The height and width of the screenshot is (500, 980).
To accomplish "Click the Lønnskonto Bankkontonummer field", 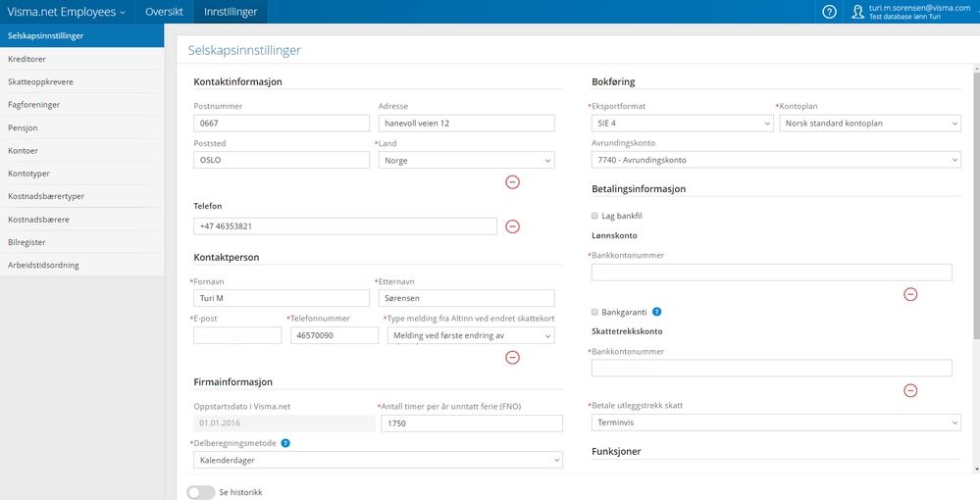I will (x=772, y=273).
